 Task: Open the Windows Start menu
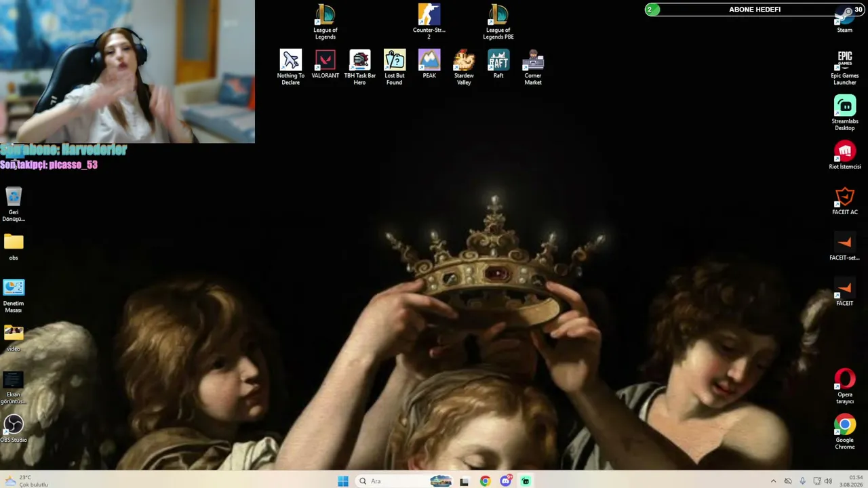tap(343, 481)
